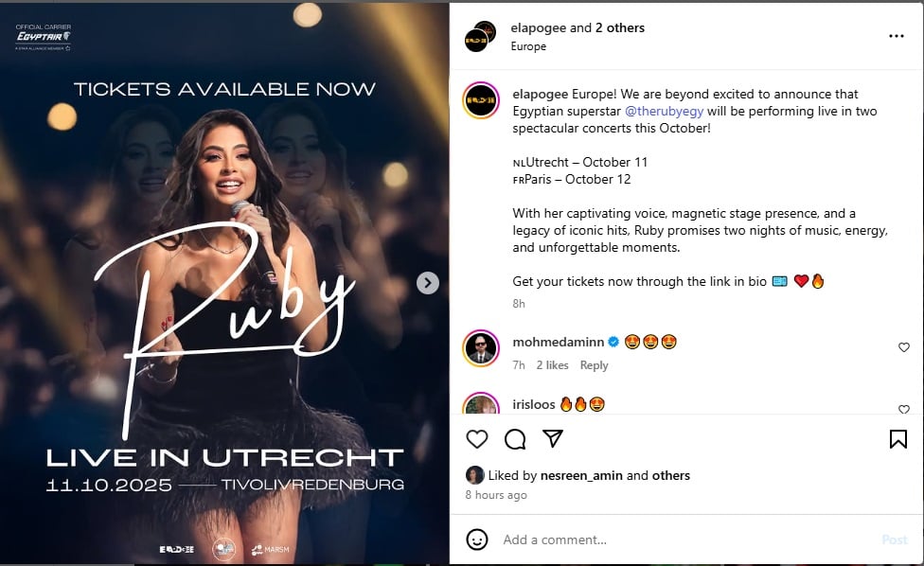
Task: Open the emoji picker smiley icon
Action: [x=477, y=539]
